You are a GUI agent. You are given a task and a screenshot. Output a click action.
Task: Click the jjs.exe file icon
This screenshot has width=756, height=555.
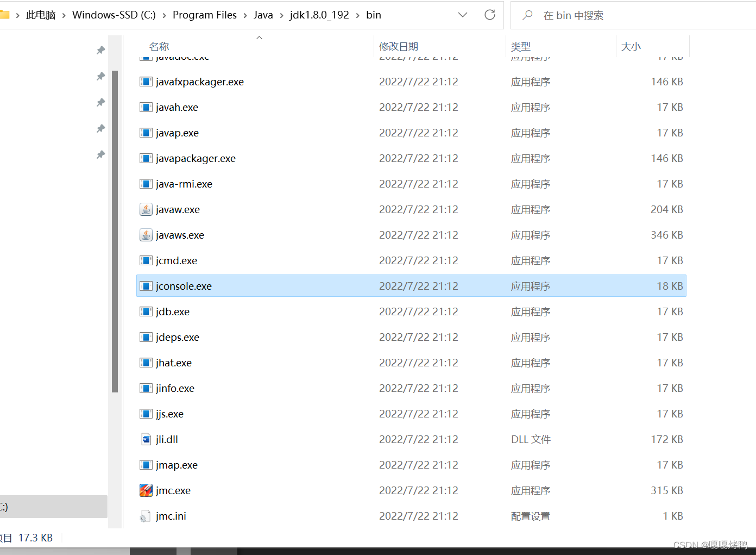pos(146,414)
